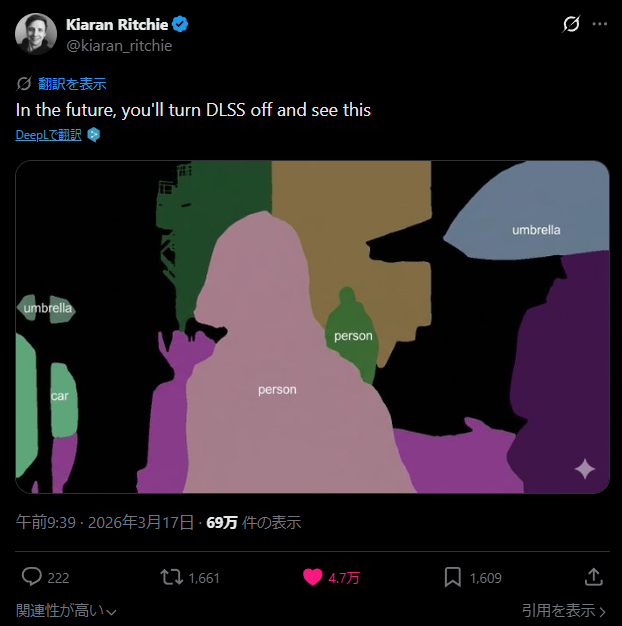Screen dimensions: 622x626
Task: Open the segmentation image attachment
Action: (x=312, y=327)
